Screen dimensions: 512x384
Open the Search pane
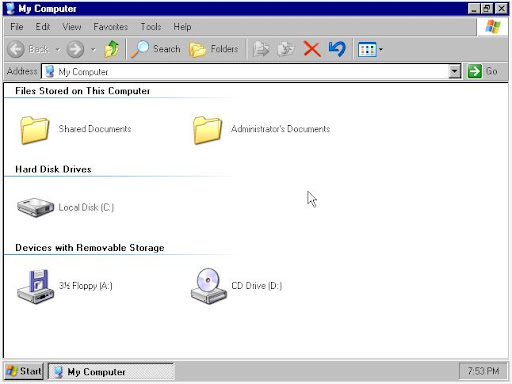(155, 49)
